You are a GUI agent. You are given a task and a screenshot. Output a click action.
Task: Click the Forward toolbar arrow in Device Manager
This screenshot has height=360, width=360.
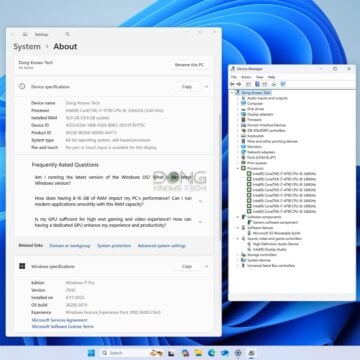tap(239, 84)
